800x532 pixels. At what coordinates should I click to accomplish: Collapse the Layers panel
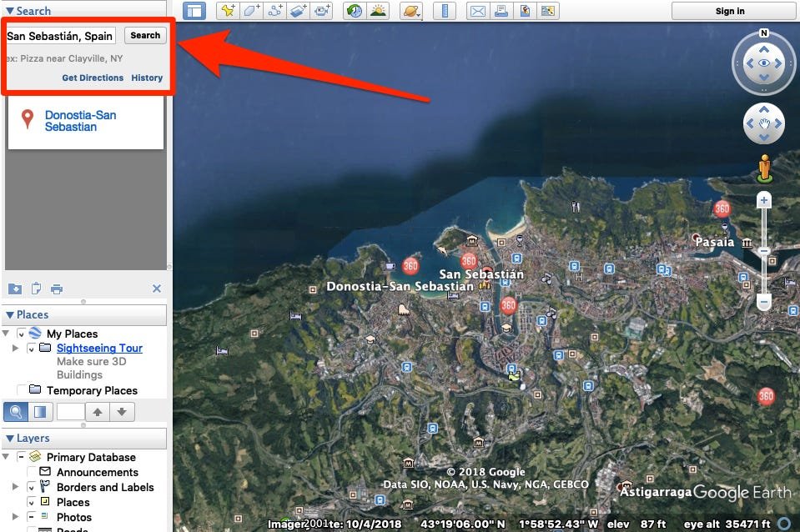(x=10, y=438)
